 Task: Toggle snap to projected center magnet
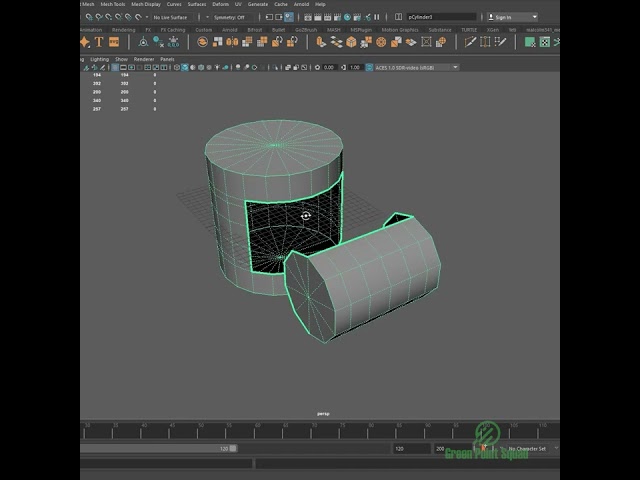(118, 17)
